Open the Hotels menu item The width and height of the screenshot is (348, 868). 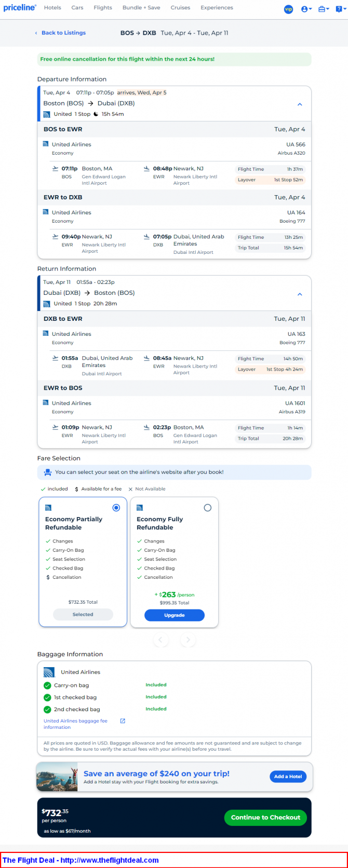pos(52,8)
